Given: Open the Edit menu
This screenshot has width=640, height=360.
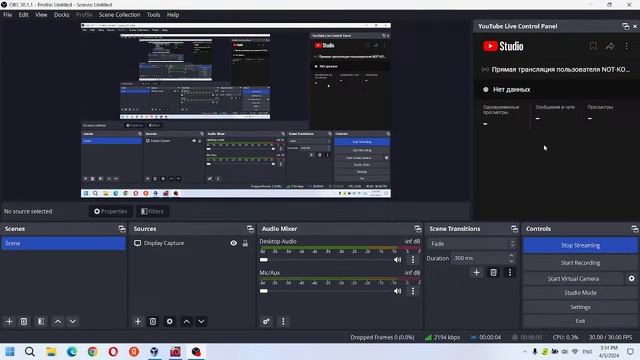Looking at the screenshot, I should click(23, 15).
